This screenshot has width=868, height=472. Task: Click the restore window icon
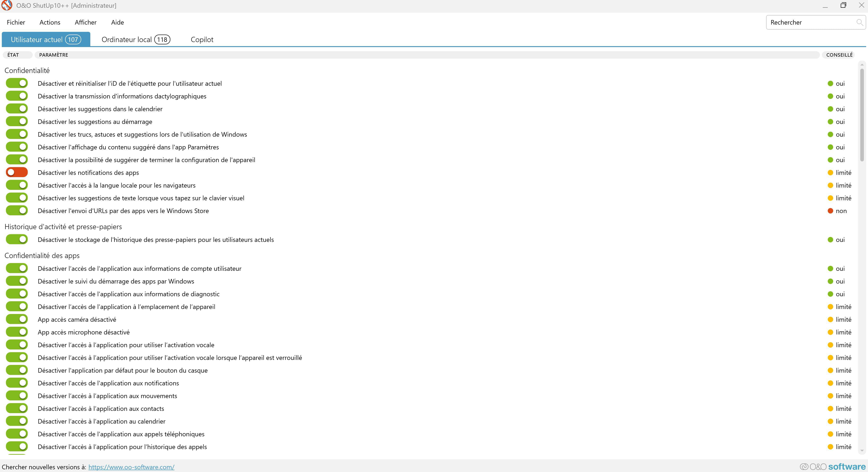843,5
